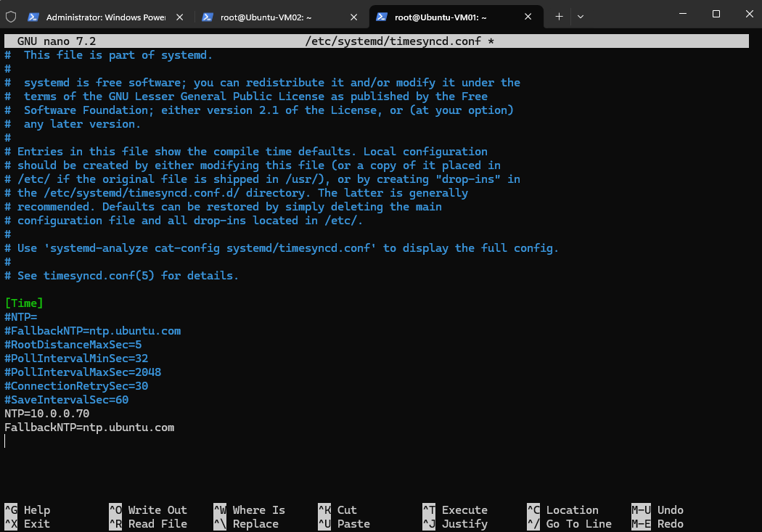762x532 pixels.
Task: Click the ^O Write Out shortcut label
Action: click(148, 510)
